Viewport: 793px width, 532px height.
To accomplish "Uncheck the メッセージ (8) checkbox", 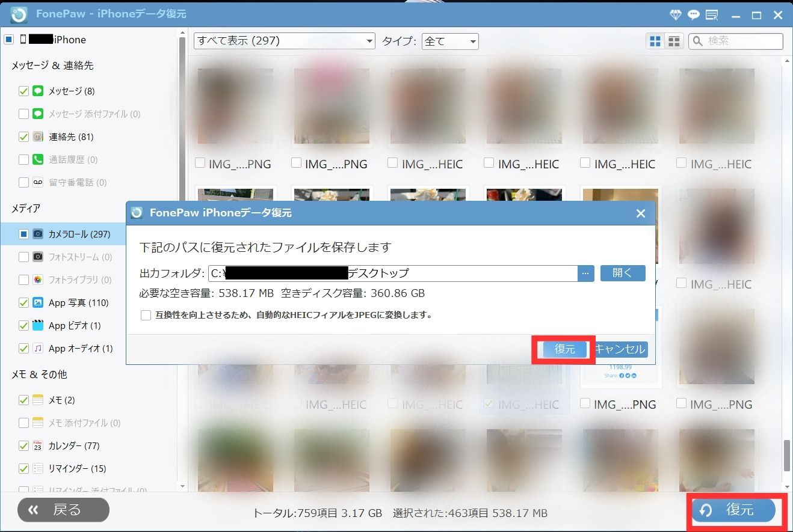I will click(24, 91).
